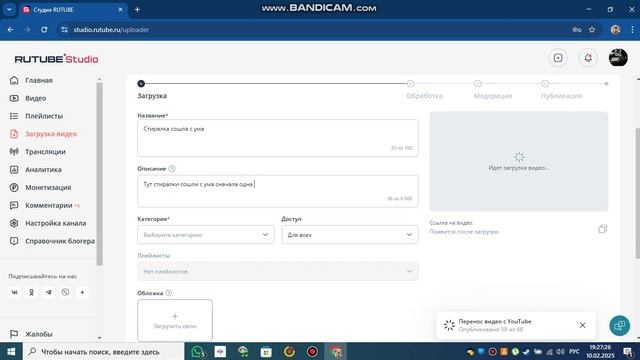Click the sidebar scroll down arrow
This screenshot has height=360, width=640.
pyautogui.click(x=99, y=338)
